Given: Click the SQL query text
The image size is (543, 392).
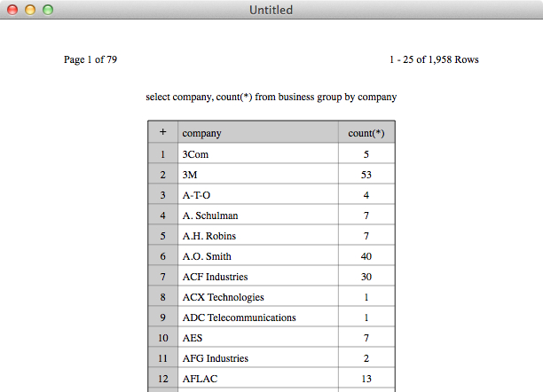Looking at the screenshot, I should [x=271, y=97].
